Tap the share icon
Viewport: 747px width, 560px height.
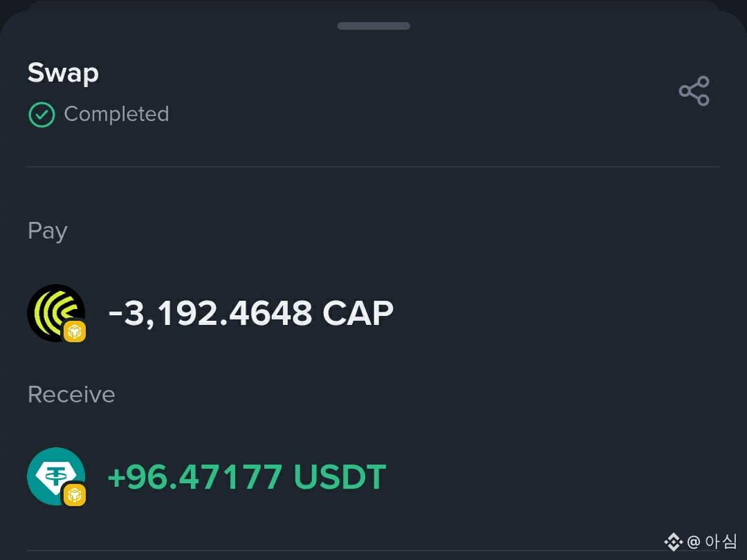(x=694, y=91)
